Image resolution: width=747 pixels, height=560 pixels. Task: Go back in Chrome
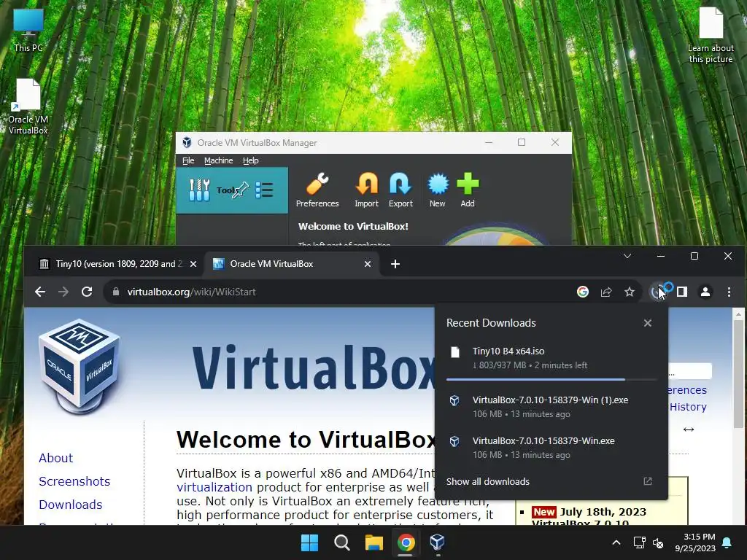tap(40, 292)
